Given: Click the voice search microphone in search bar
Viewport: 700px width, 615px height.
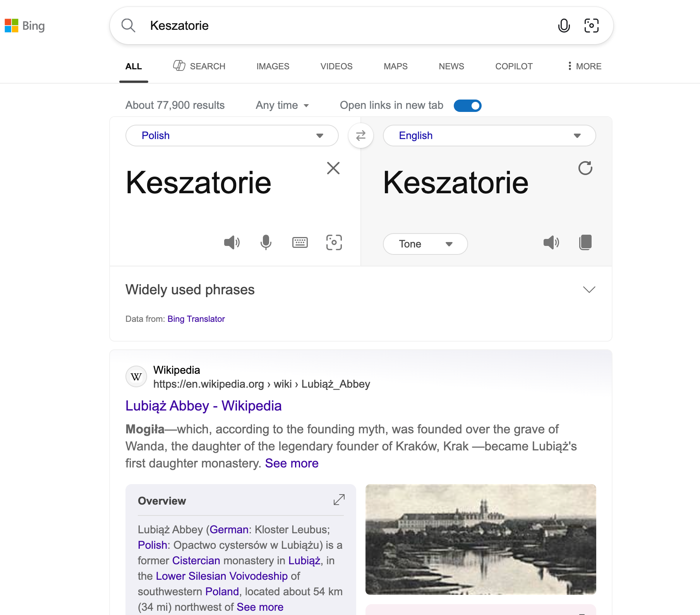Looking at the screenshot, I should [564, 26].
